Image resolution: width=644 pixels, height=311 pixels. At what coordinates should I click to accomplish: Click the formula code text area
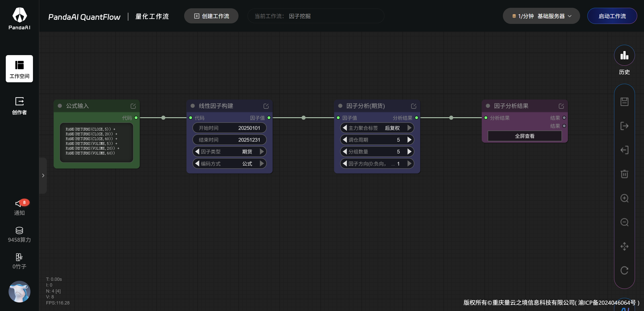click(x=97, y=142)
